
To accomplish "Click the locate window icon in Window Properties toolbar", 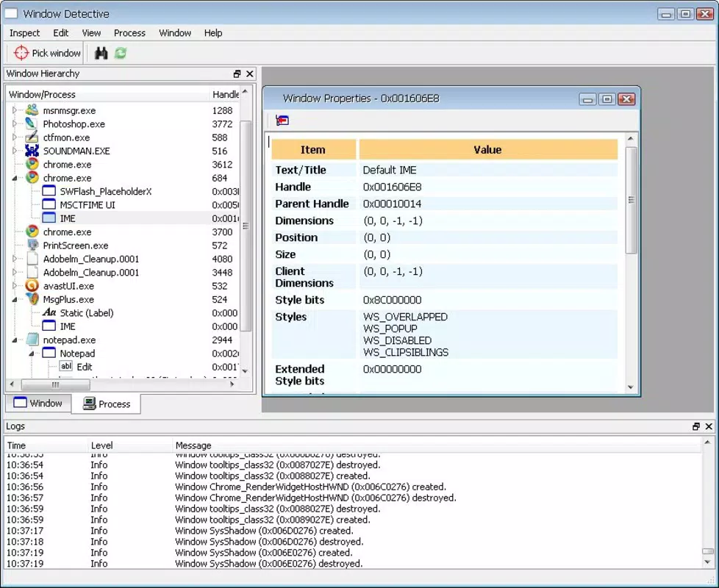I will click(x=282, y=121).
